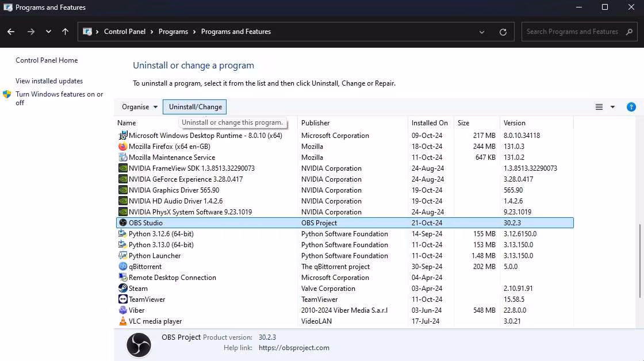Open the Organise dropdown menu
This screenshot has height=361, width=644.
[140, 107]
